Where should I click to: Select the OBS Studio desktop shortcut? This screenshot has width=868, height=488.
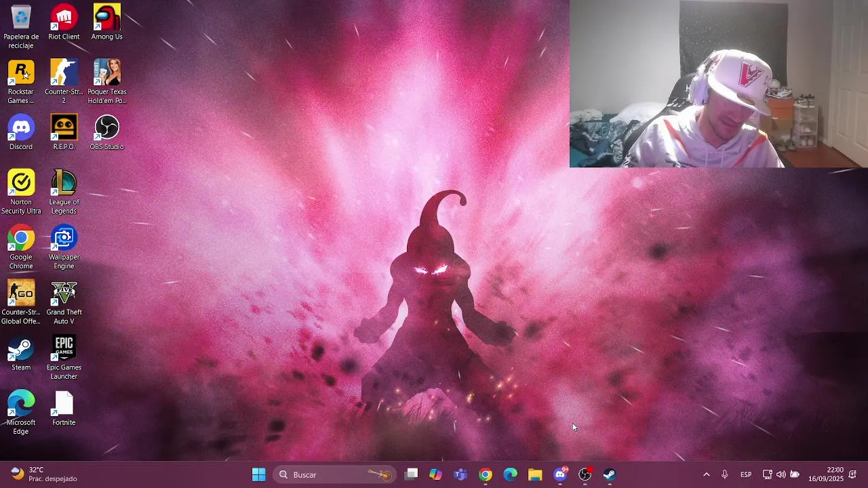(106, 133)
